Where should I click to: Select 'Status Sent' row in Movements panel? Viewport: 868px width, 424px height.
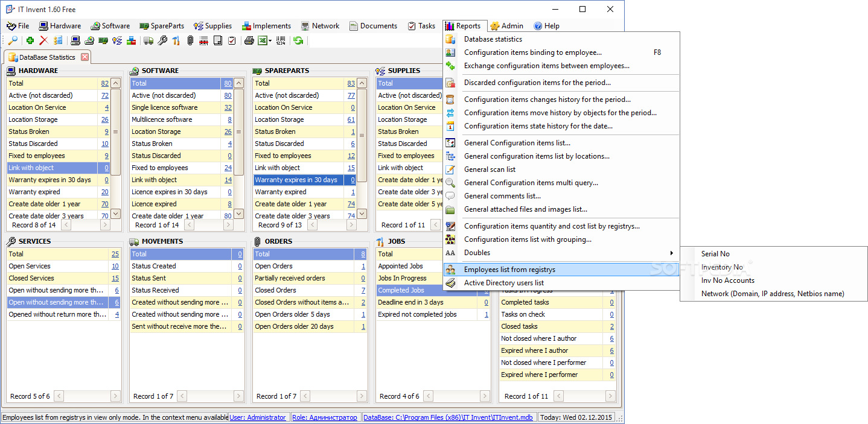pyautogui.click(x=187, y=278)
